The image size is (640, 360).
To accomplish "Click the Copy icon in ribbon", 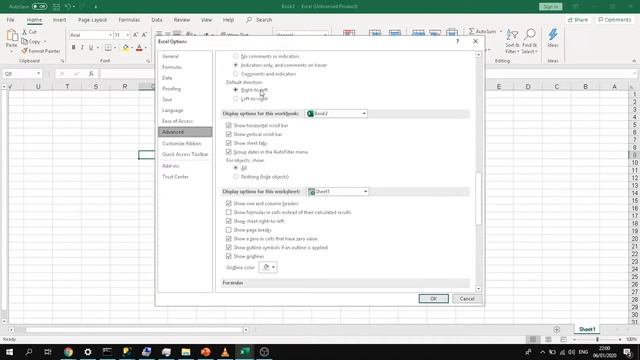I will [x=25, y=42].
